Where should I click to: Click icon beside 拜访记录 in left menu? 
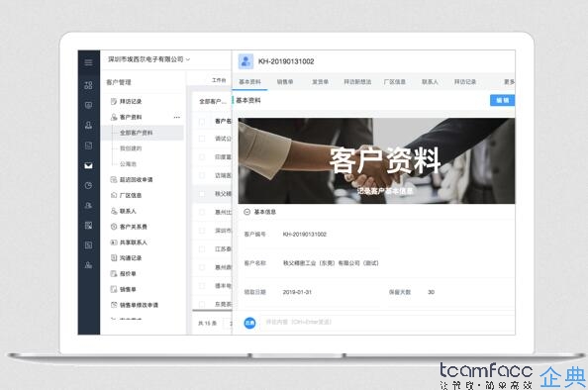pos(114,101)
